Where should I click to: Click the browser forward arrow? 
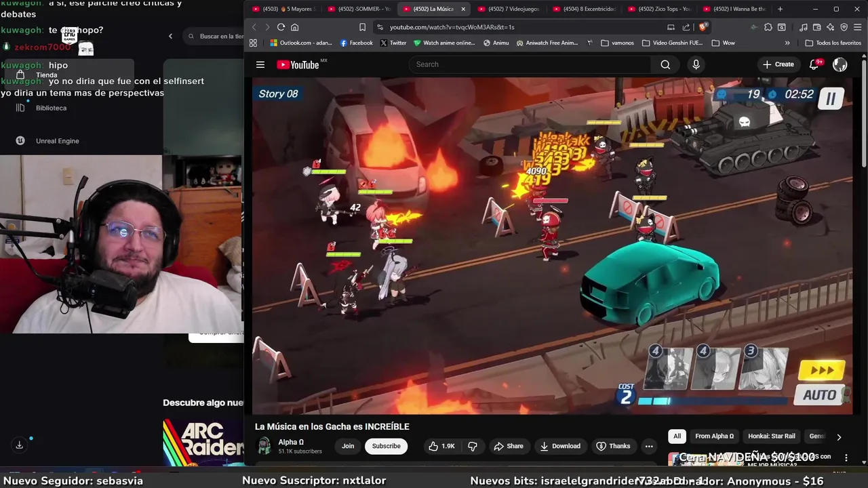click(x=267, y=27)
